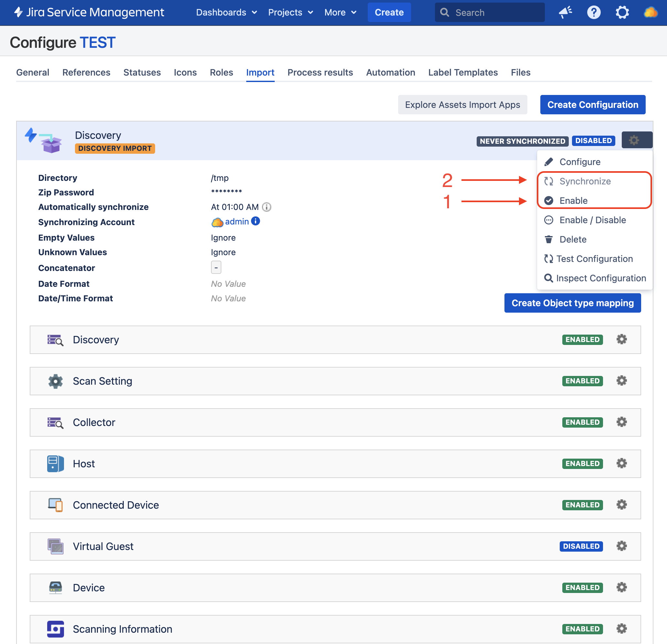Open gear menu for Scanning Information row
This screenshot has width=667, height=644.
pyautogui.click(x=621, y=629)
